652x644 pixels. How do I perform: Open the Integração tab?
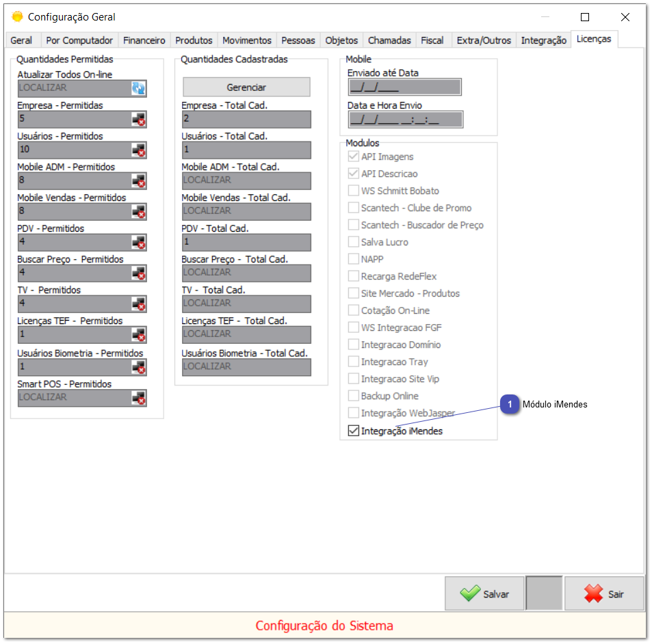[x=543, y=40]
